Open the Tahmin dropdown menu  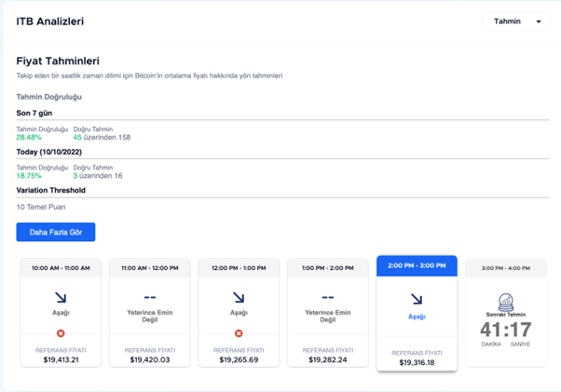point(514,21)
